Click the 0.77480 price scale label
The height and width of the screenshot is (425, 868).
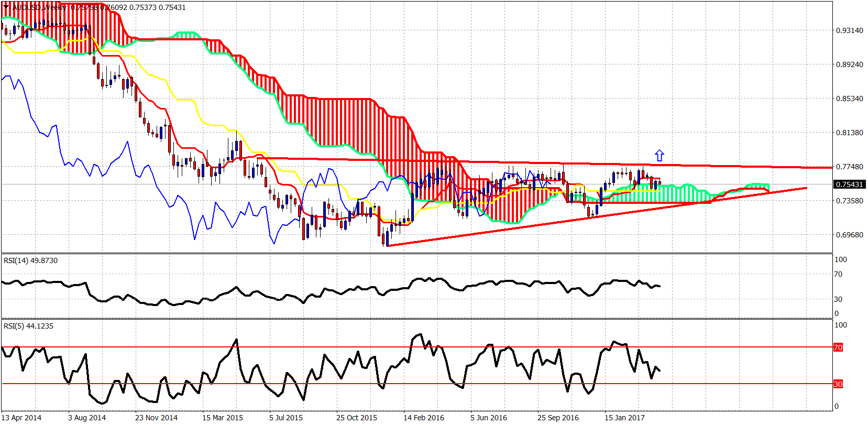click(849, 167)
